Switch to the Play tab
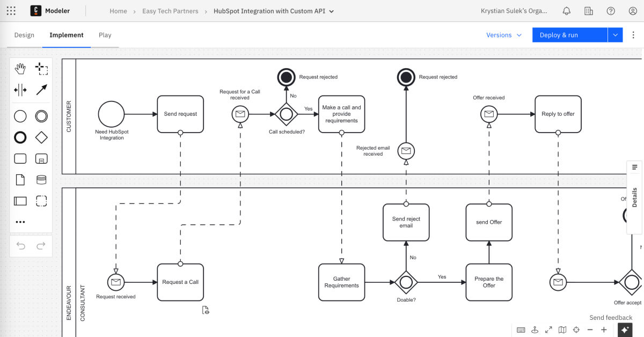The height and width of the screenshot is (337, 644). point(105,35)
